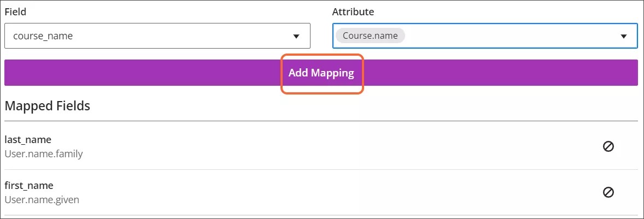Select the Course.name chip in Attribute
Viewport: 644px width, 219px height.
[370, 36]
